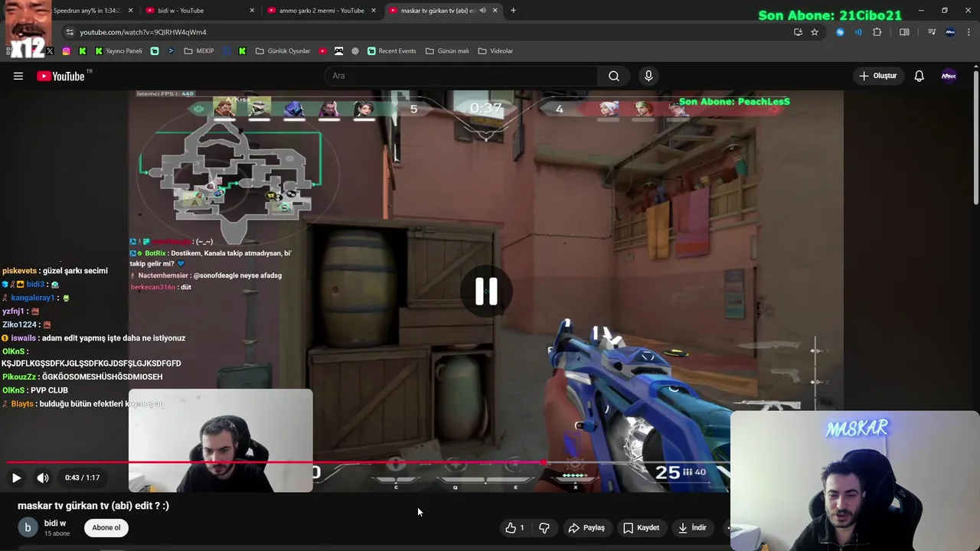Open the YouTube notifications bell
The width and height of the screenshot is (980, 551).
pyautogui.click(x=919, y=76)
